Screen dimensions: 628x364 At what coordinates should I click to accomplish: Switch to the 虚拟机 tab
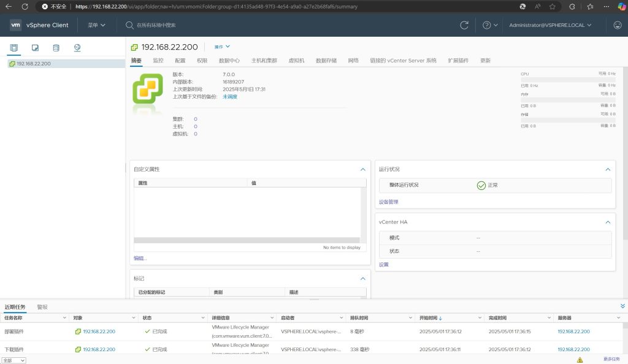296,61
